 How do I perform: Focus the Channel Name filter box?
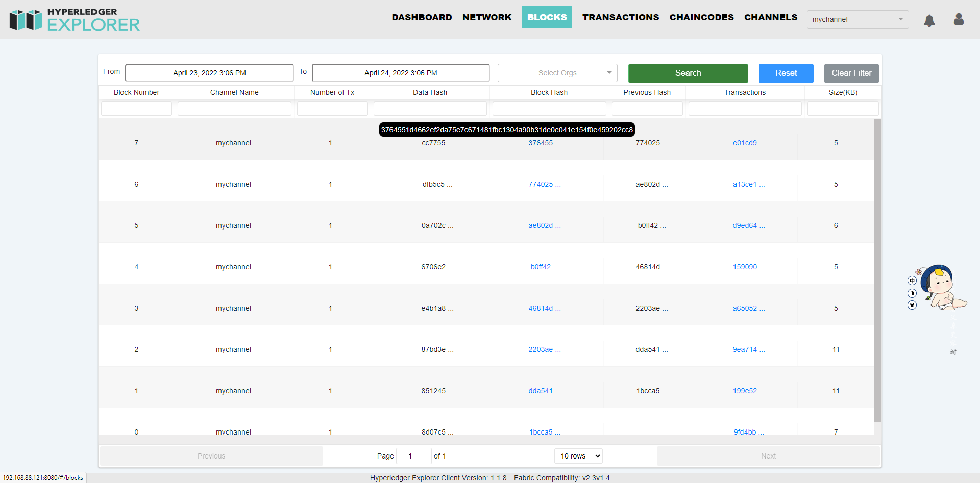click(234, 109)
